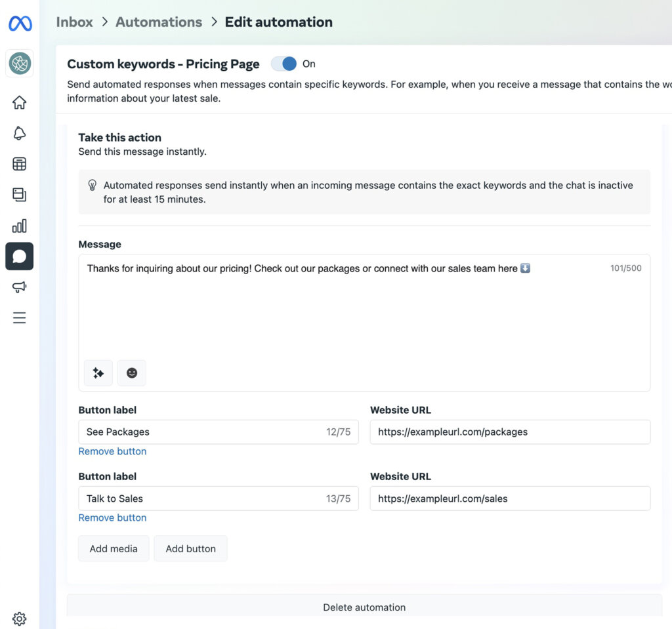Toggle the automation Off
This screenshot has width=672, height=629.
click(284, 64)
